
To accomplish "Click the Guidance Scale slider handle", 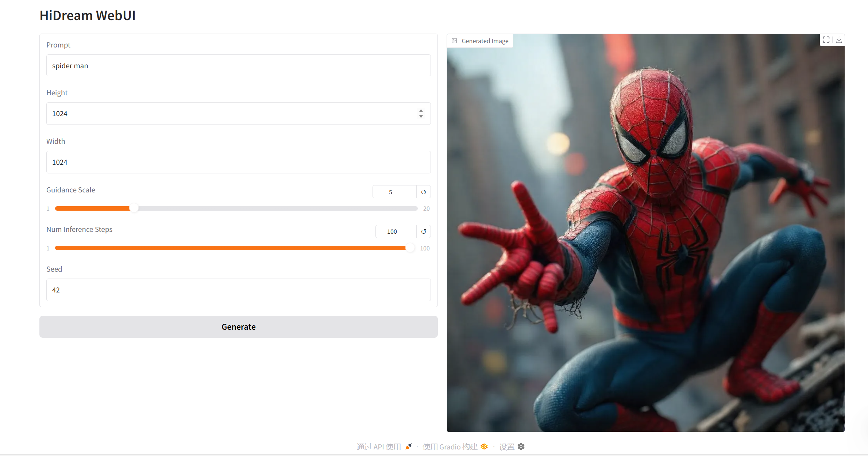I will point(134,208).
